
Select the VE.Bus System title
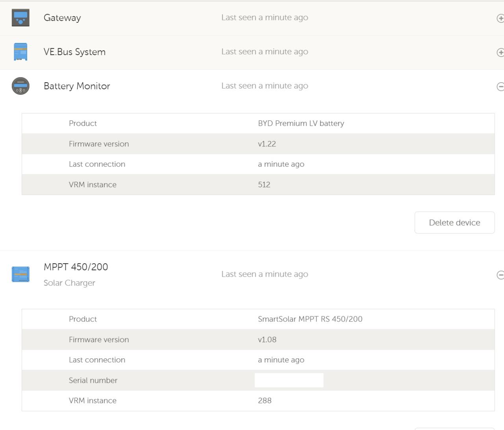(74, 52)
